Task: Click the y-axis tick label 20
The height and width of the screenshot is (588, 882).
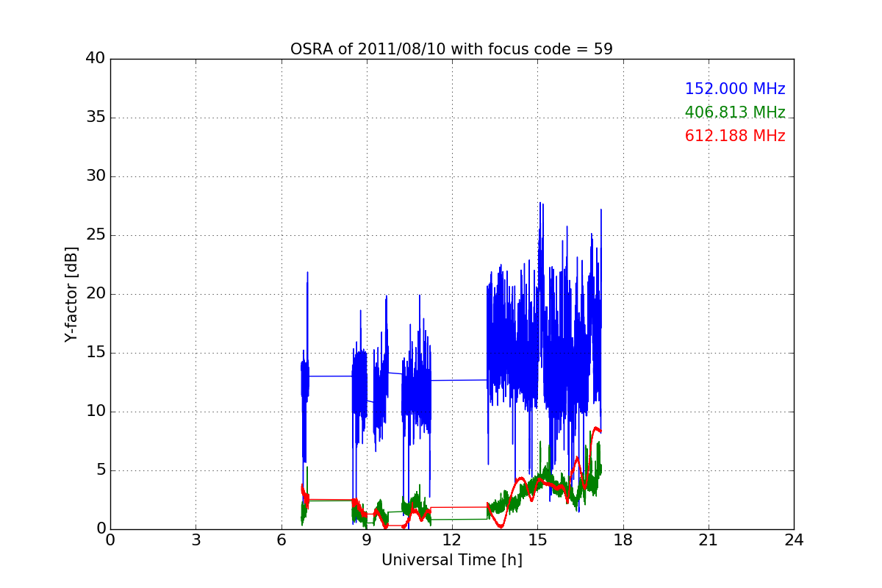Action: [x=96, y=294]
